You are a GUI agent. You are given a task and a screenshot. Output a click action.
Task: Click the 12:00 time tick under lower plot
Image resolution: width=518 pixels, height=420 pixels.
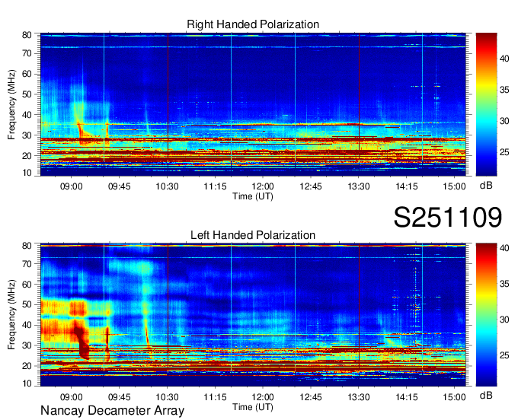point(263,396)
